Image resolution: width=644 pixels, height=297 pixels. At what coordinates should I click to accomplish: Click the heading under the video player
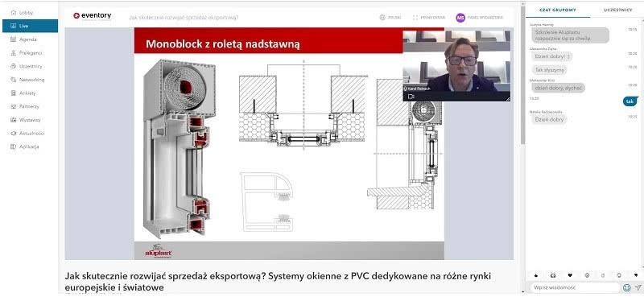(278, 282)
